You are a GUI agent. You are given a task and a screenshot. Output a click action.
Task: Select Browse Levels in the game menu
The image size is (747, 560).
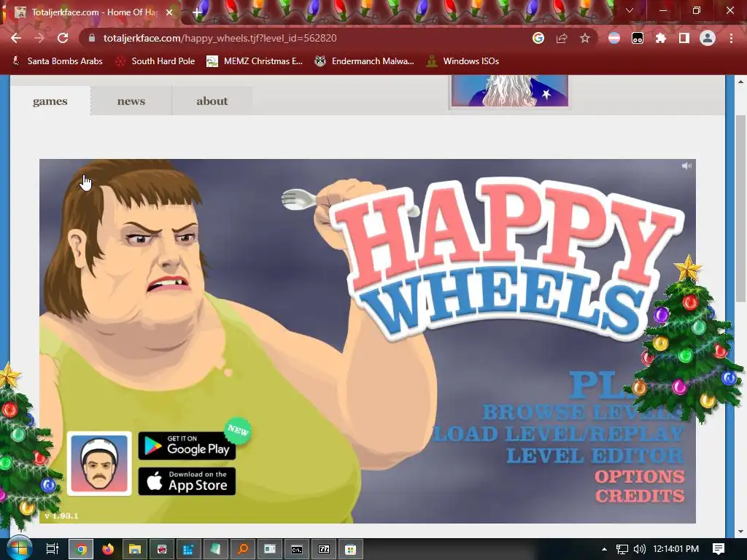[583, 413]
